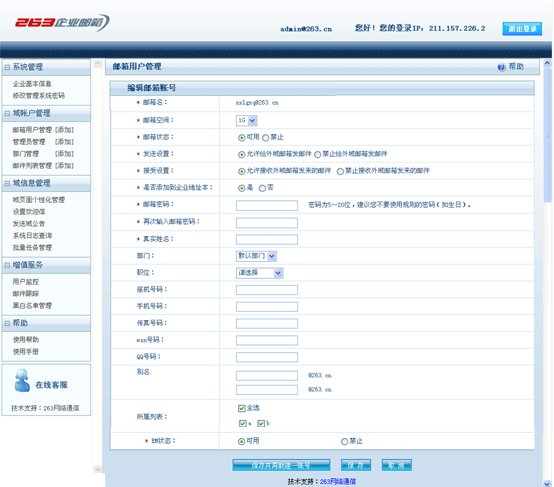Open the 部门 默认部门 dropdown

pos(256,256)
